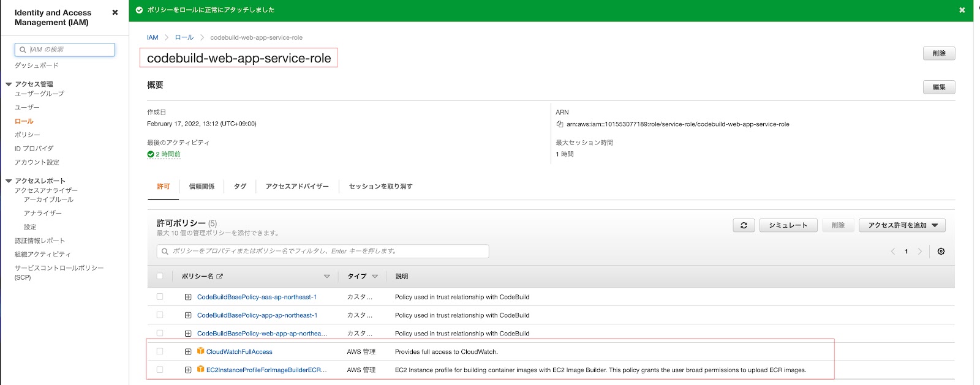Switch to the 信頼関係 tab
Viewport: 980px width, 385px height.
202,187
